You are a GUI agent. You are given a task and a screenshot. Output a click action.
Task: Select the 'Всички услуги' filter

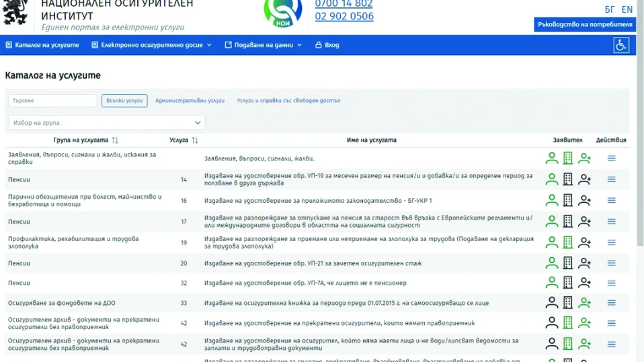(124, 101)
